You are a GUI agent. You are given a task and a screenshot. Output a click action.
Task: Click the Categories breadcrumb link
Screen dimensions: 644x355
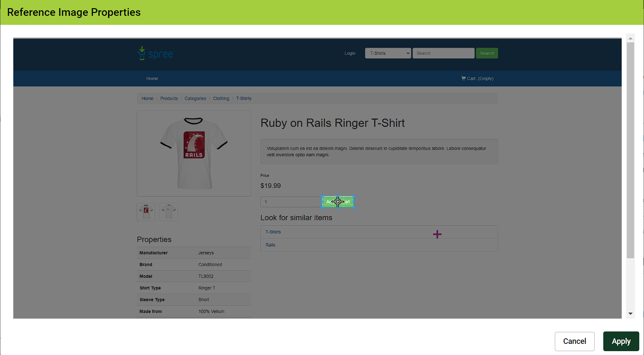(196, 98)
